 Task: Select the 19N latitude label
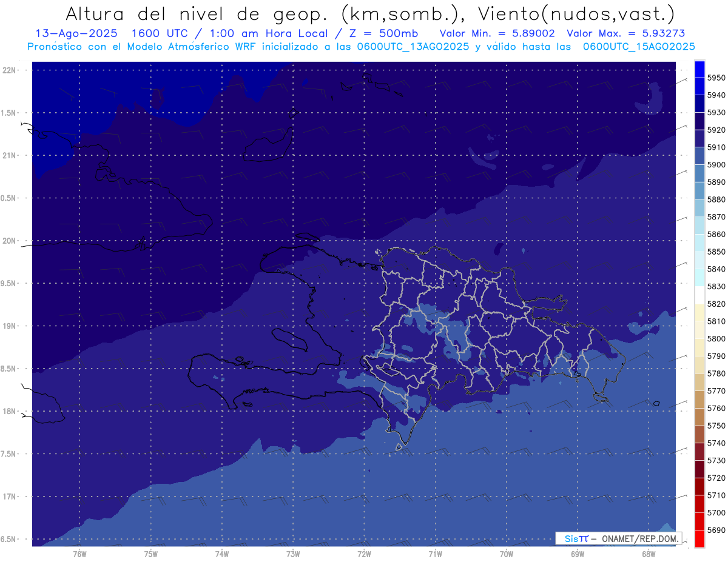point(9,326)
